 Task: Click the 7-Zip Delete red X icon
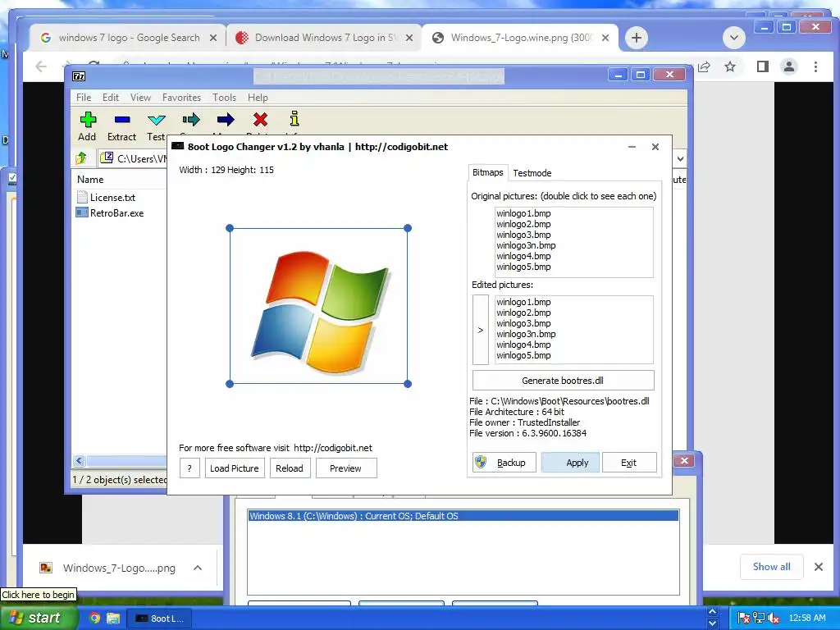point(260,120)
